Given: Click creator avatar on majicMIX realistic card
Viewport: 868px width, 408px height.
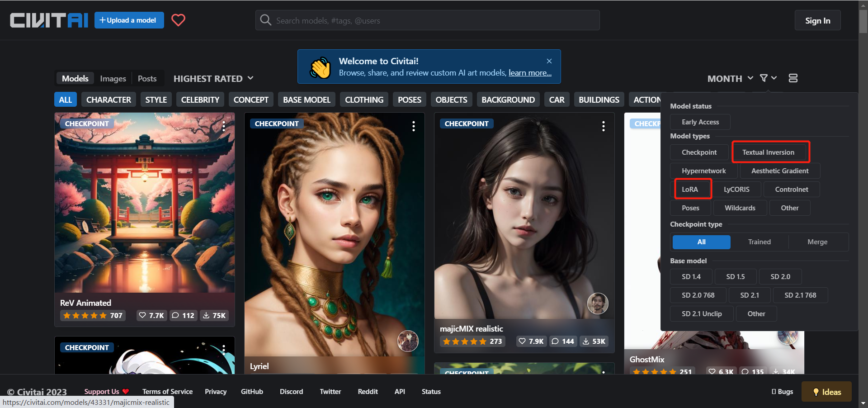Looking at the screenshot, I should click(597, 303).
